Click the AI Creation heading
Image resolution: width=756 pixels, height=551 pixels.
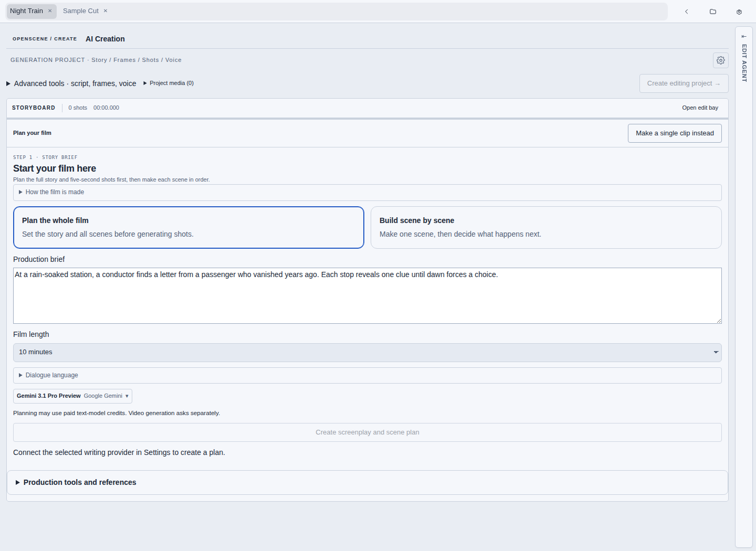(105, 39)
